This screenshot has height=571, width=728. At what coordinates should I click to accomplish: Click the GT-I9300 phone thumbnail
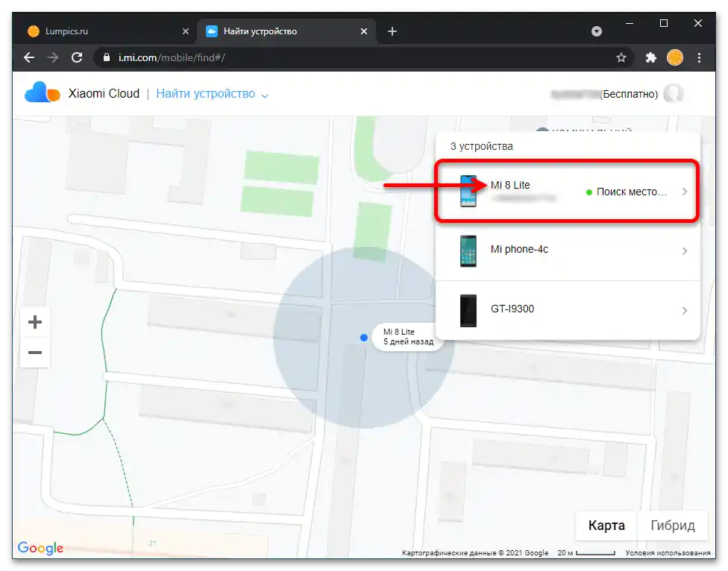tap(468, 310)
